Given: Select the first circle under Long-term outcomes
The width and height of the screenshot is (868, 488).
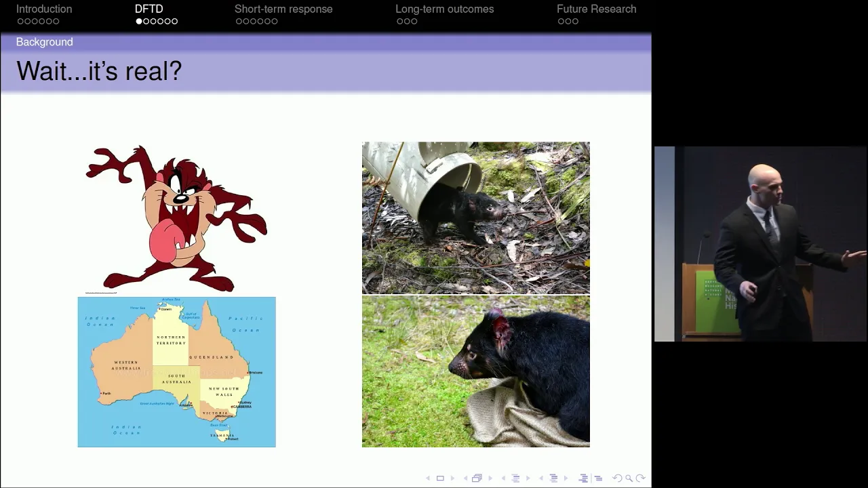Looking at the screenshot, I should coord(400,22).
